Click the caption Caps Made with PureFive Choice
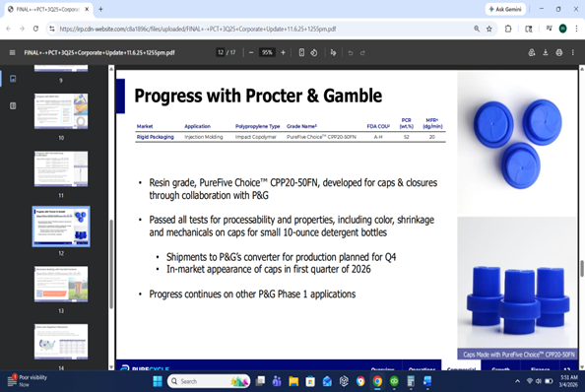585x392 pixels. point(519,355)
